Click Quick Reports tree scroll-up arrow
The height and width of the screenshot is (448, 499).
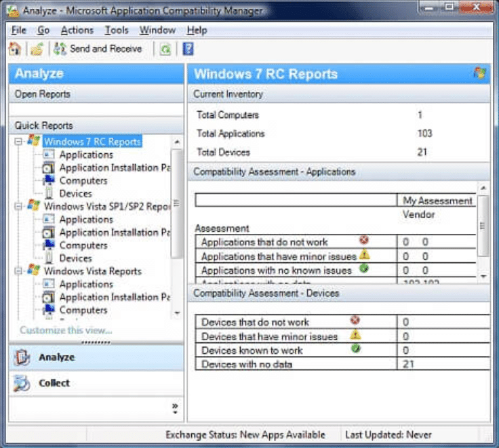(177, 142)
